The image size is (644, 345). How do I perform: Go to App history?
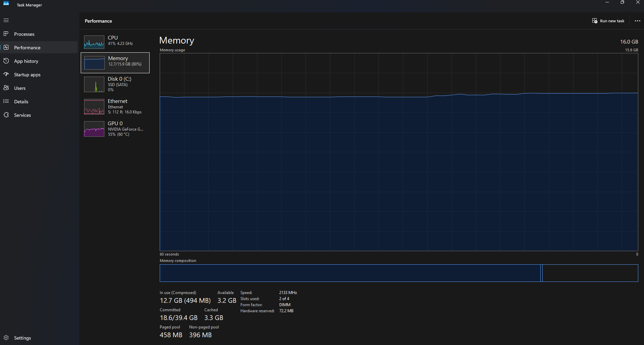[39, 61]
